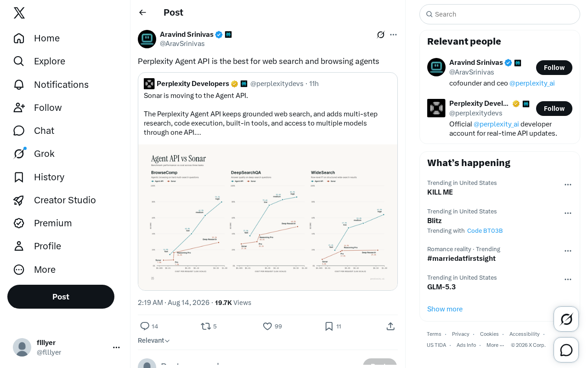The width and height of the screenshot is (588, 368).
Task: Open floating Grok button at bottom right
Action: point(566,319)
